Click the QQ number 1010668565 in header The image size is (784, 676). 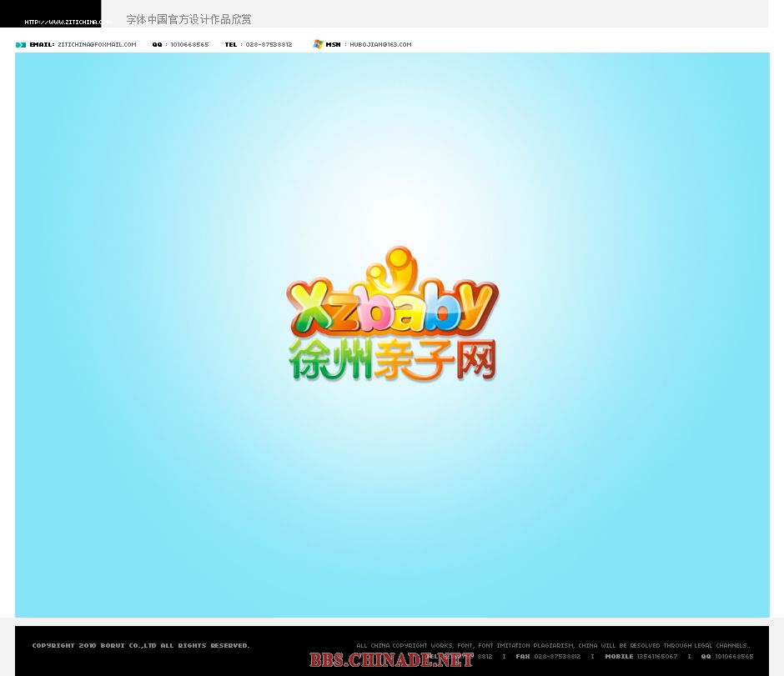click(x=189, y=45)
